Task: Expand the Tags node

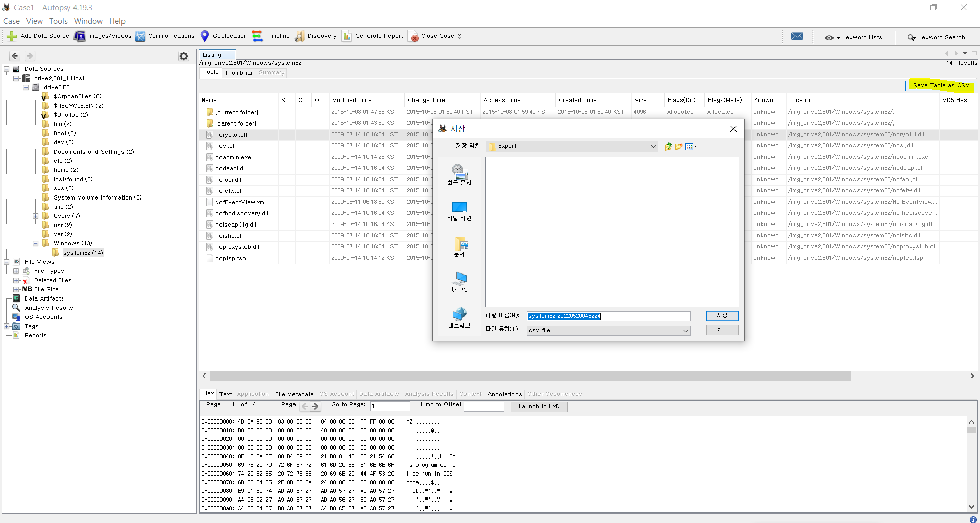Action: tap(7, 326)
